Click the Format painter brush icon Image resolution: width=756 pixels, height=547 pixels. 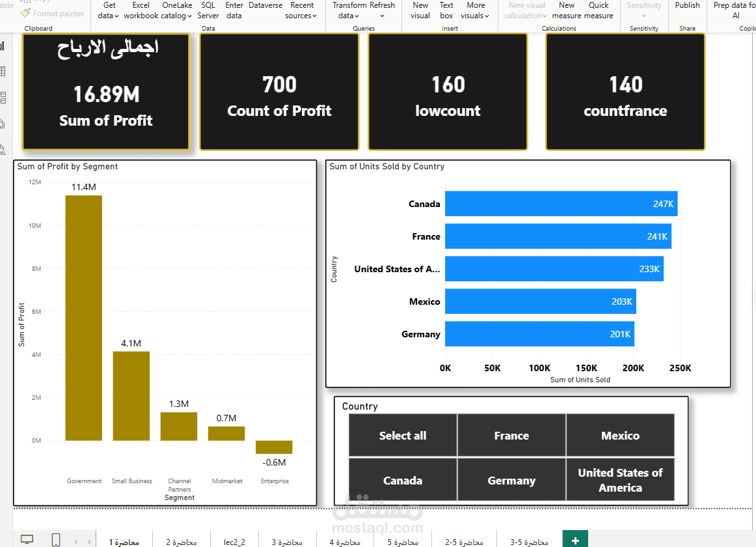pyautogui.click(x=25, y=14)
